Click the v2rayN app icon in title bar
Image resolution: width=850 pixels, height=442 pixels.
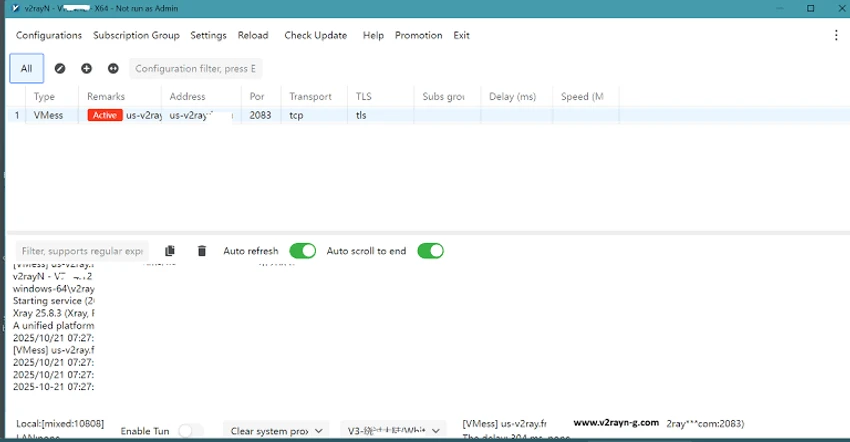[16, 8]
